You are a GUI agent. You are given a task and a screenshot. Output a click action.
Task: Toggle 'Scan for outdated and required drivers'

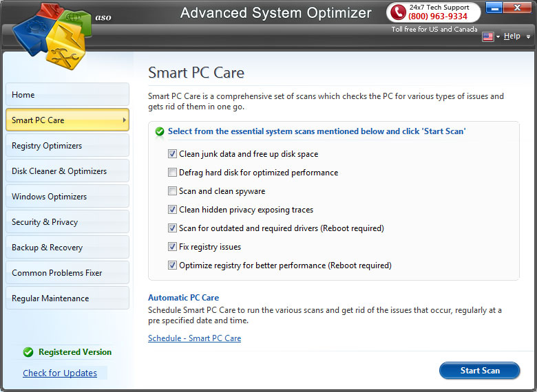click(x=172, y=228)
